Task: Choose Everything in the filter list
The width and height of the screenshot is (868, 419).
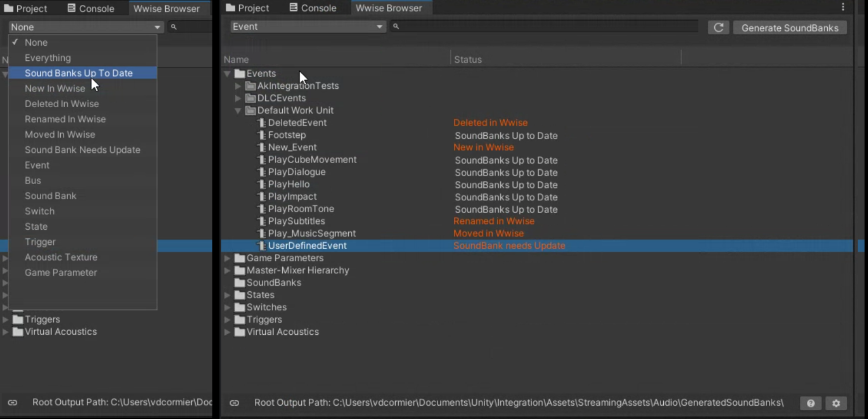Action: (x=48, y=58)
